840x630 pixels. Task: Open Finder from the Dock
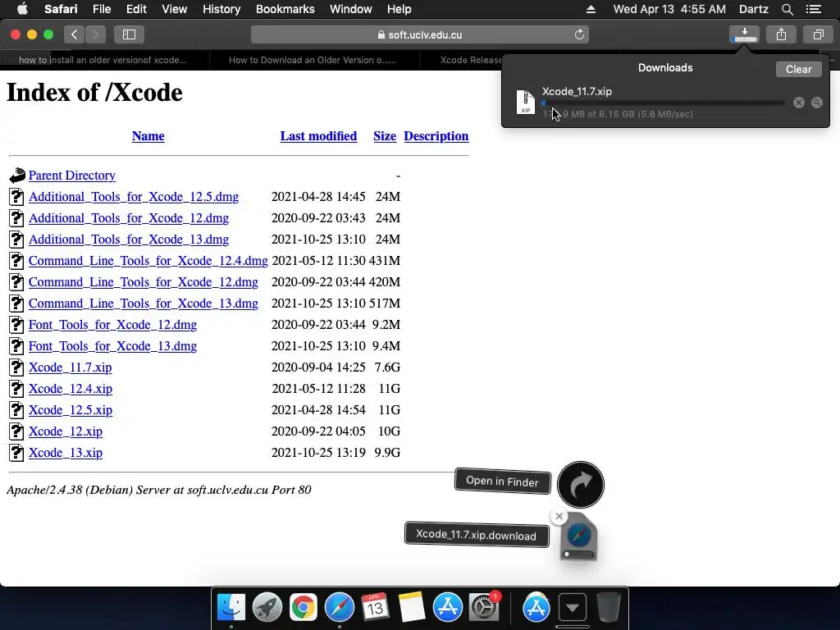(x=231, y=608)
